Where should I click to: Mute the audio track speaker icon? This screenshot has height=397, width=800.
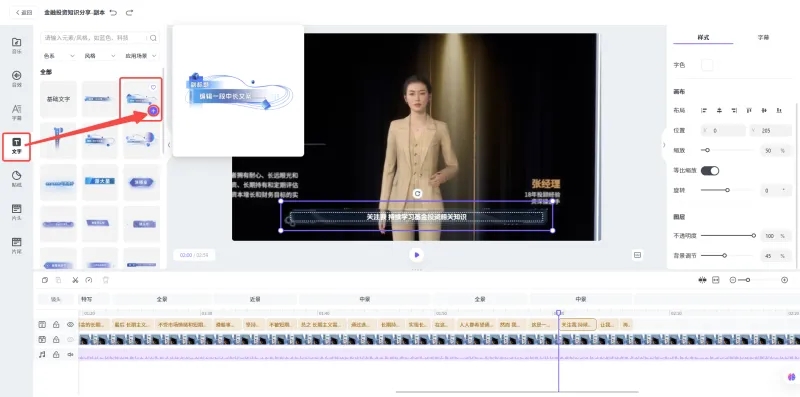pyautogui.click(x=70, y=354)
